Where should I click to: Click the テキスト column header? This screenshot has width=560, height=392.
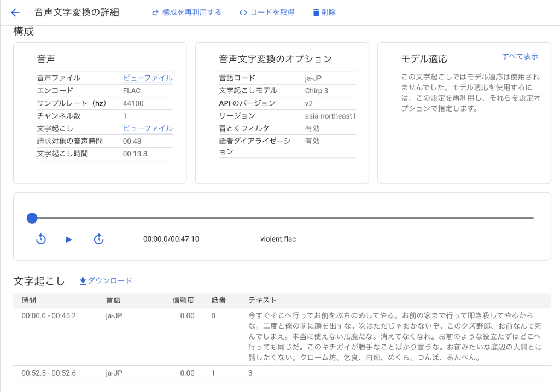[262, 300]
